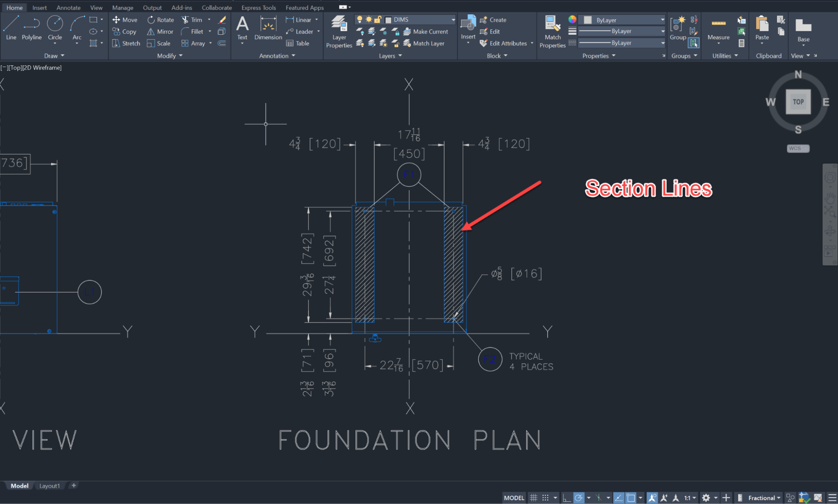Screen dimensions: 838x504
Task: Select the Line tool
Action: (11, 28)
